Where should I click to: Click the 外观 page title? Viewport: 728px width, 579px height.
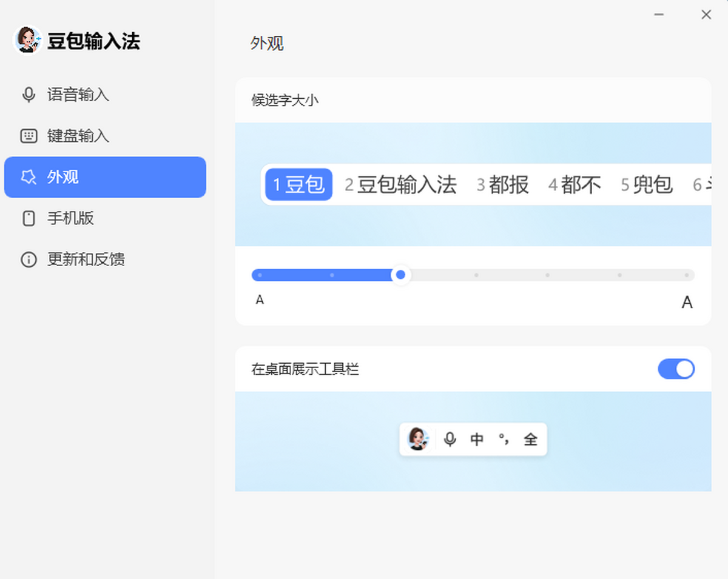click(x=267, y=43)
